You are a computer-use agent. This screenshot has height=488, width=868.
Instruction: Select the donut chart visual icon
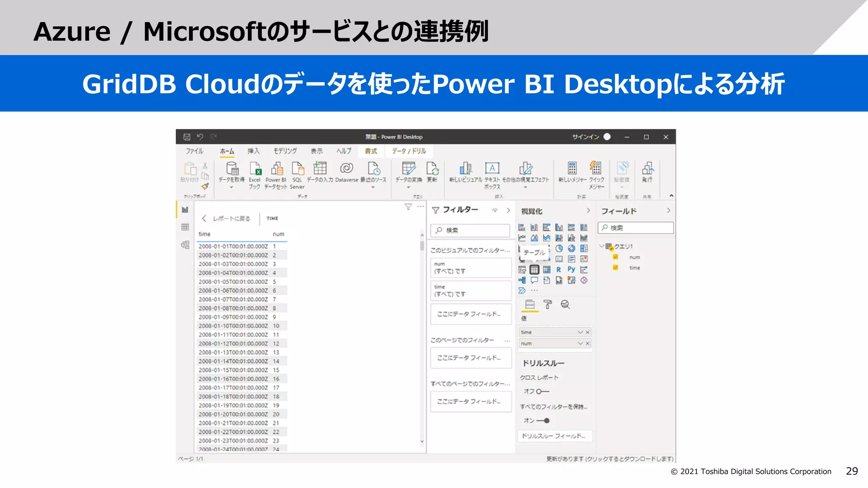tap(571, 248)
